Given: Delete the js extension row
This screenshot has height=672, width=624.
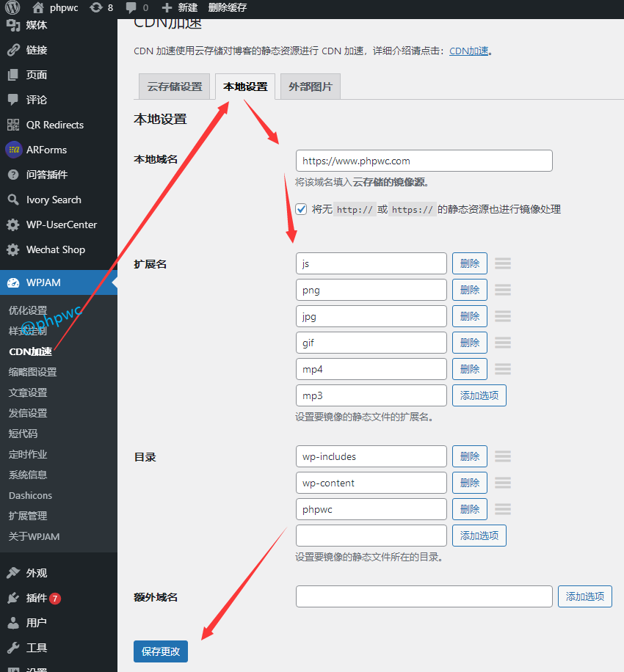Looking at the screenshot, I should pos(470,263).
